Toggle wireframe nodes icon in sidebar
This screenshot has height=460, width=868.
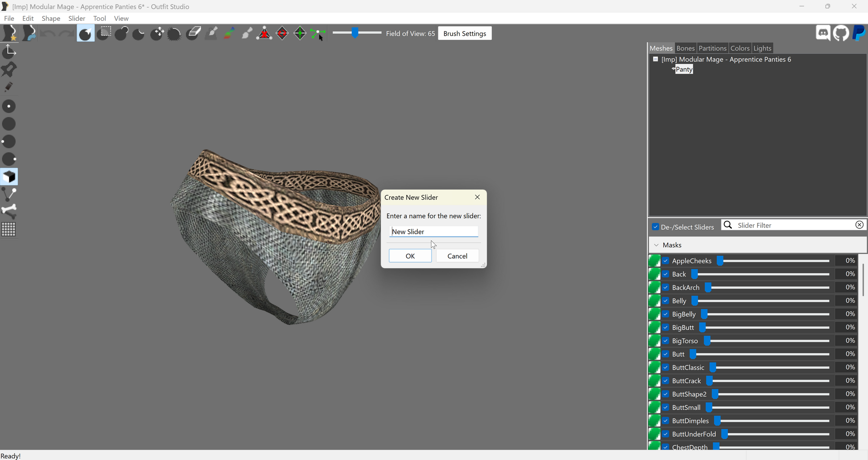click(x=9, y=194)
